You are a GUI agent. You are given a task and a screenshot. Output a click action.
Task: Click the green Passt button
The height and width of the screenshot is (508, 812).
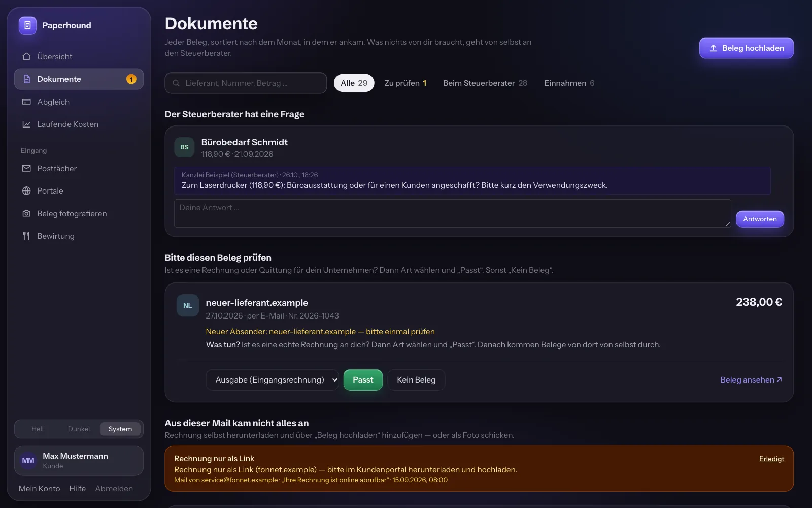(x=363, y=380)
